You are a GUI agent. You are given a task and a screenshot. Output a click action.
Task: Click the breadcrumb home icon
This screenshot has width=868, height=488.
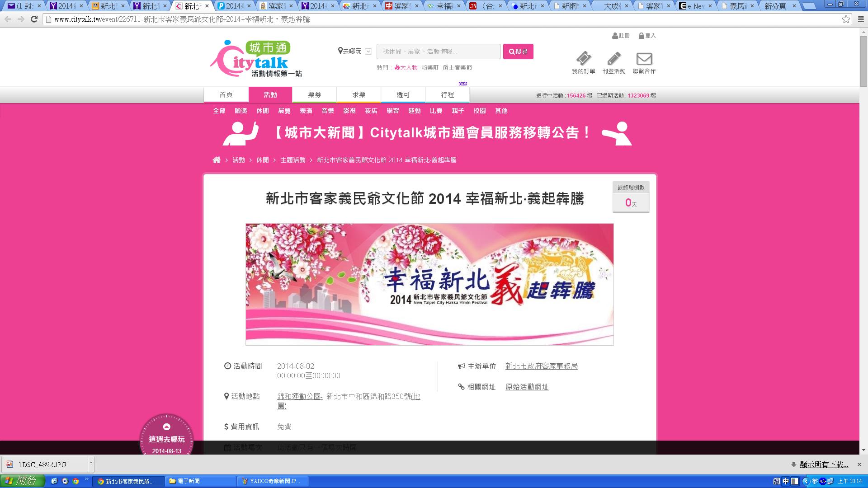coord(217,160)
